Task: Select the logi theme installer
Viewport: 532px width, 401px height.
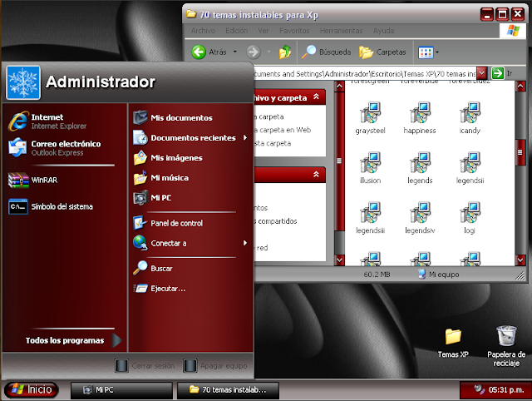Action: (x=470, y=218)
